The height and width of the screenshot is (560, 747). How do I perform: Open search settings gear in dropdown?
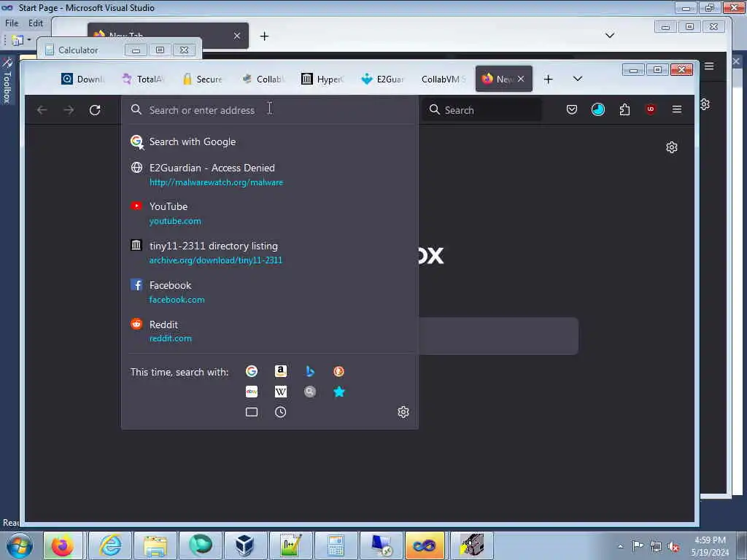pyautogui.click(x=403, y=412)
